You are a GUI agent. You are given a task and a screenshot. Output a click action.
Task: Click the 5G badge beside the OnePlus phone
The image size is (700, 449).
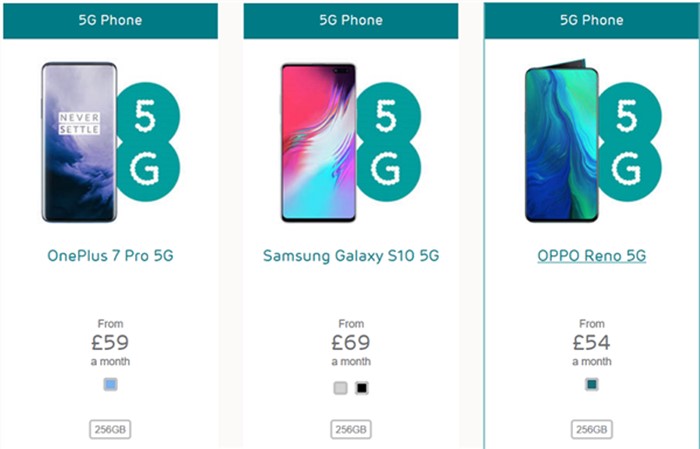[x=148, y=142]
